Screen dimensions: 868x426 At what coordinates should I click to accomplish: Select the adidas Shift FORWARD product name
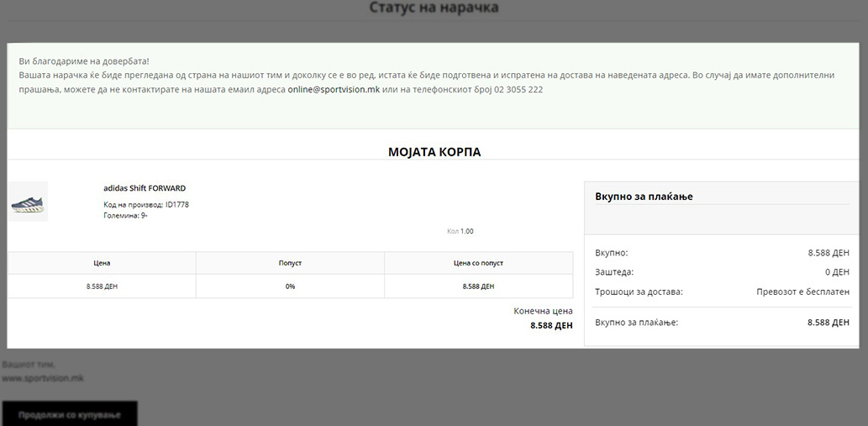[x=145, y=188]
